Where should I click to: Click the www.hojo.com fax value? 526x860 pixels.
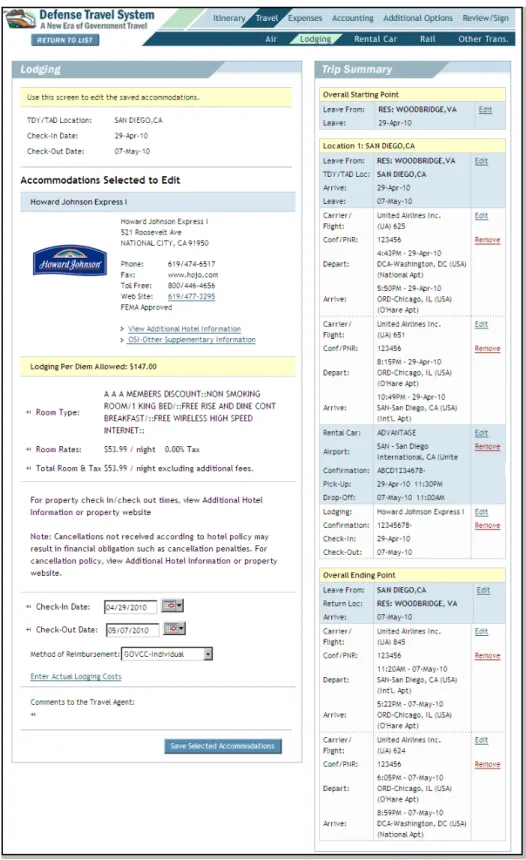[193, 275]
